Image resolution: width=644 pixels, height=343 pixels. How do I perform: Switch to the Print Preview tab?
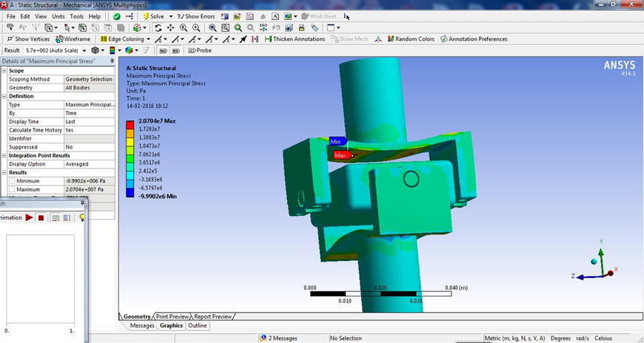click(172, 316)
